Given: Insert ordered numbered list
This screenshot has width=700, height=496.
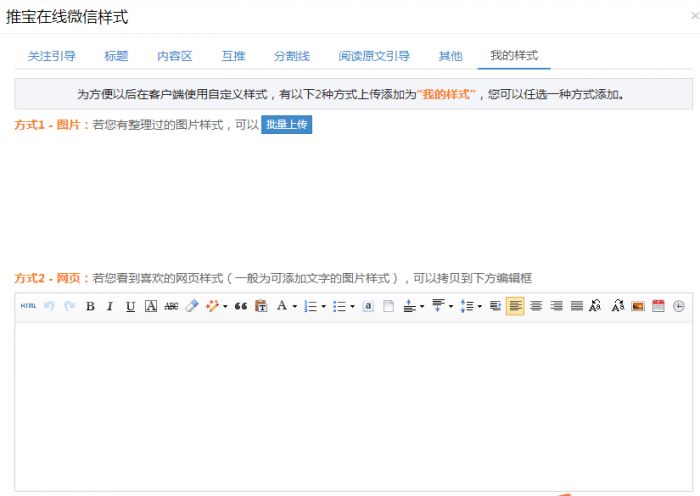Looking at the screenshot, I should tap(310, 306).
